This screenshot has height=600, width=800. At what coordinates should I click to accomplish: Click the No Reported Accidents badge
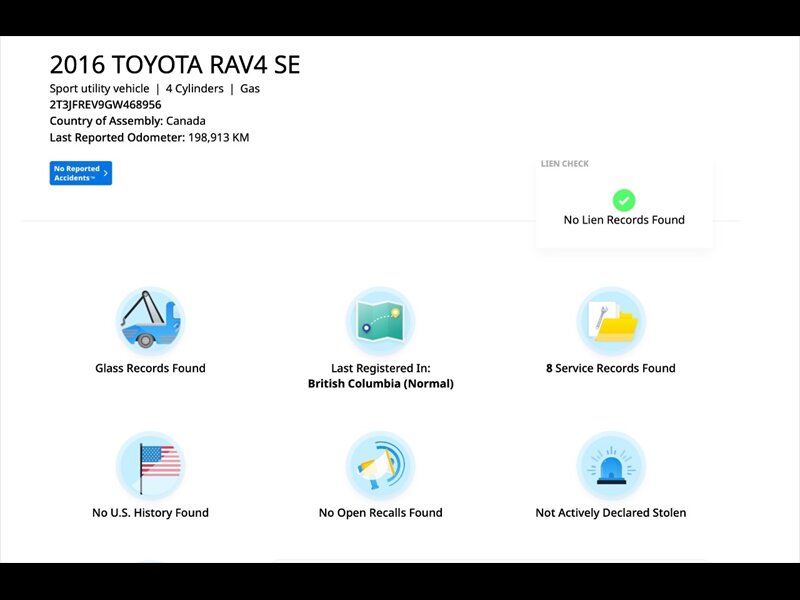point(81,173)
